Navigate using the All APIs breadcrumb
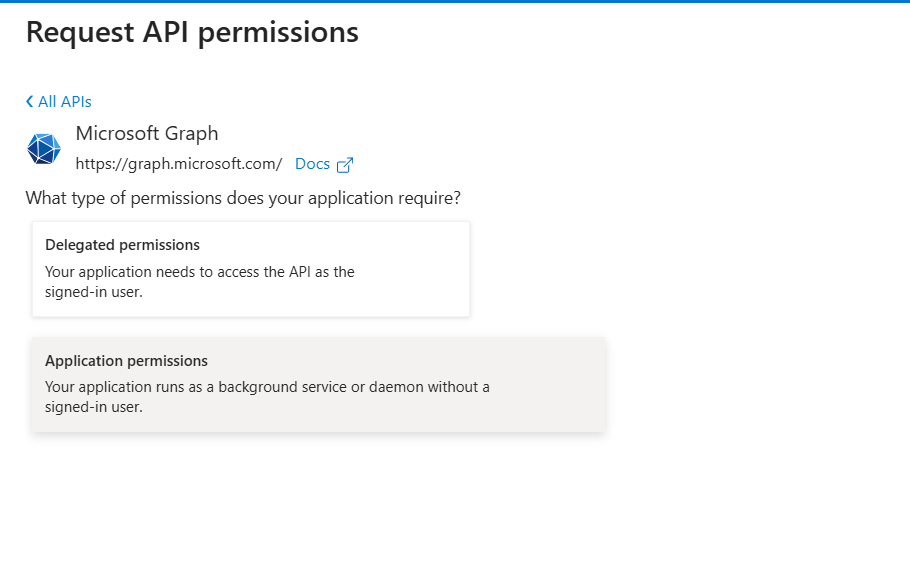Screen dimensions: 910x584 (65, 101)
